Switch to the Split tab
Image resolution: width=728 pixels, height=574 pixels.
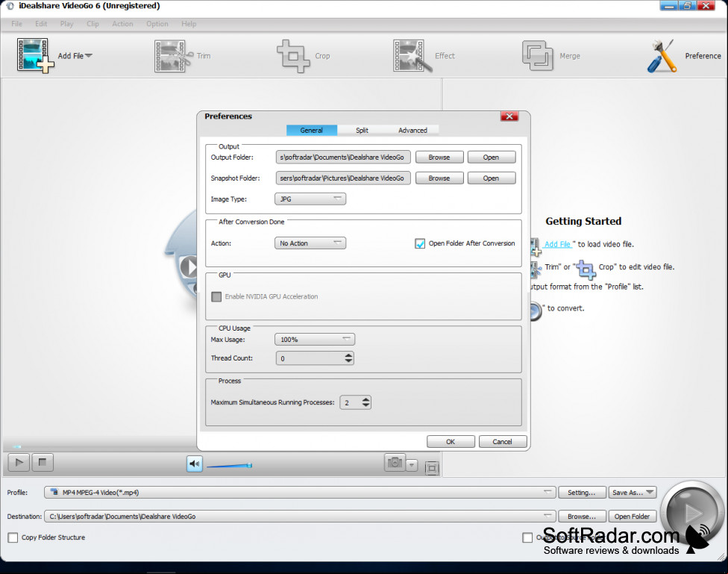[363, 130]
